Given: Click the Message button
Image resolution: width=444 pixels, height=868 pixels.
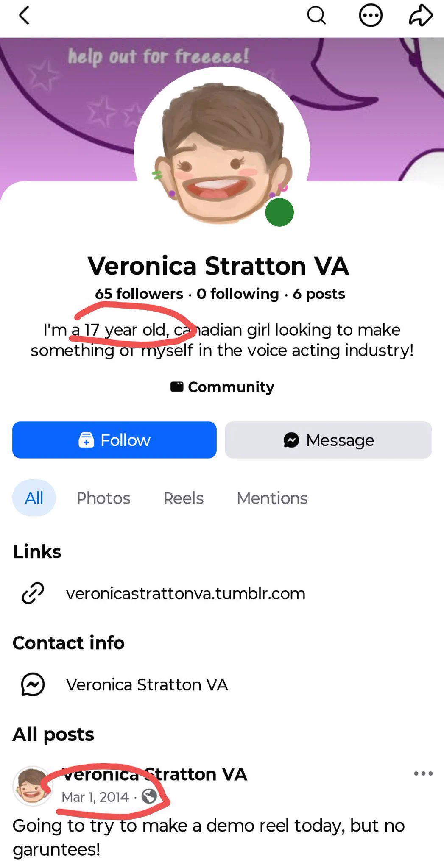Looking at the screenshot, I should coord(328,440).
